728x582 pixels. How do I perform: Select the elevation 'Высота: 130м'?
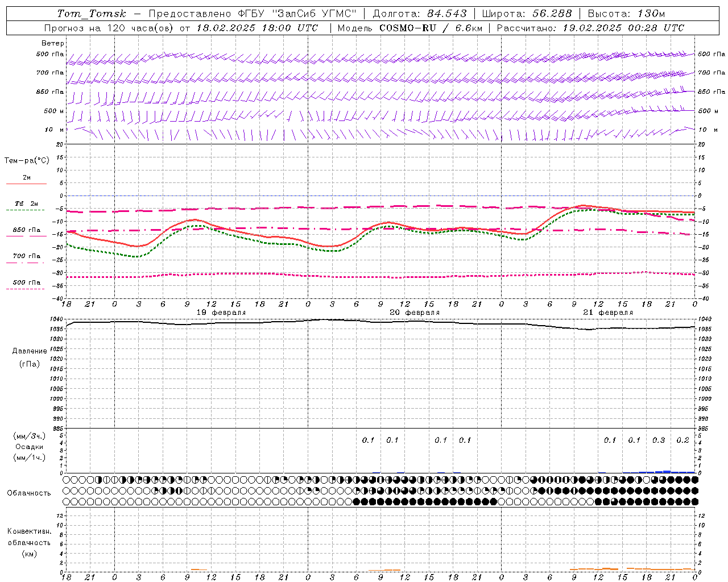[626, 14]
